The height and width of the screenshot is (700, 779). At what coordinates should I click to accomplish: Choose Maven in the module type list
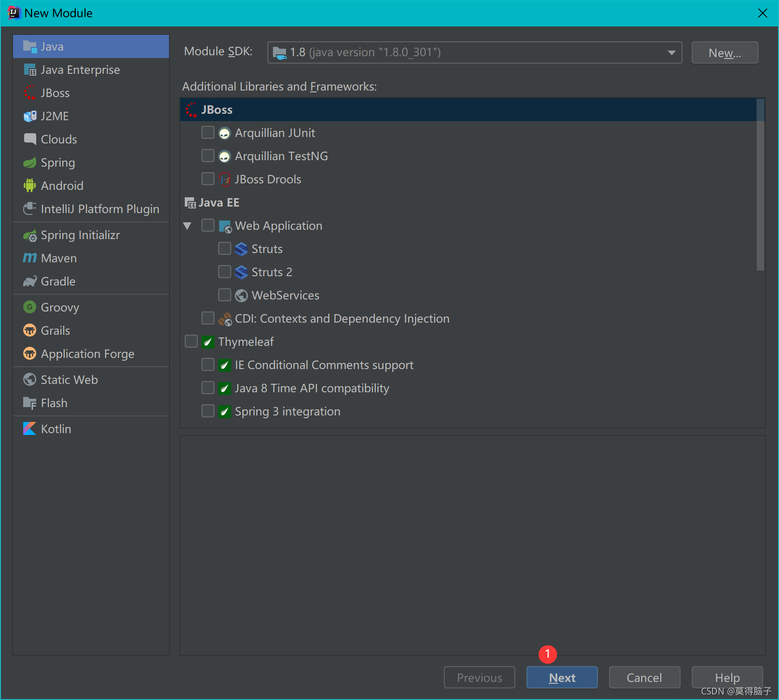pos(91,258)
